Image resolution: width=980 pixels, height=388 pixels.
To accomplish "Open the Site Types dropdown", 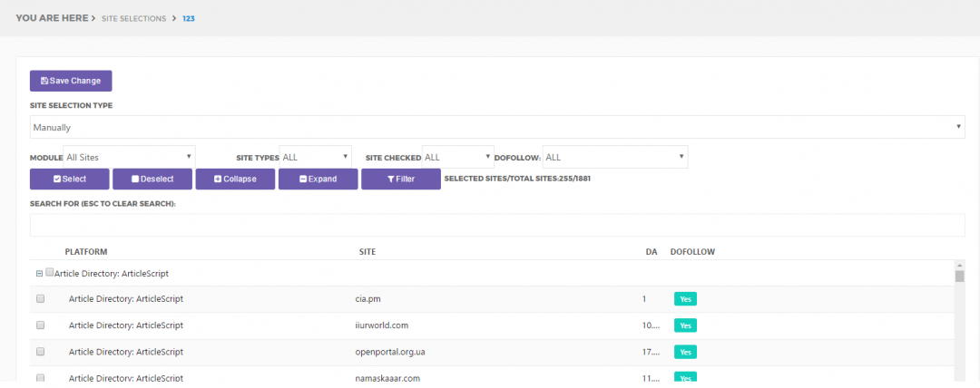I will tap(315, 157).
